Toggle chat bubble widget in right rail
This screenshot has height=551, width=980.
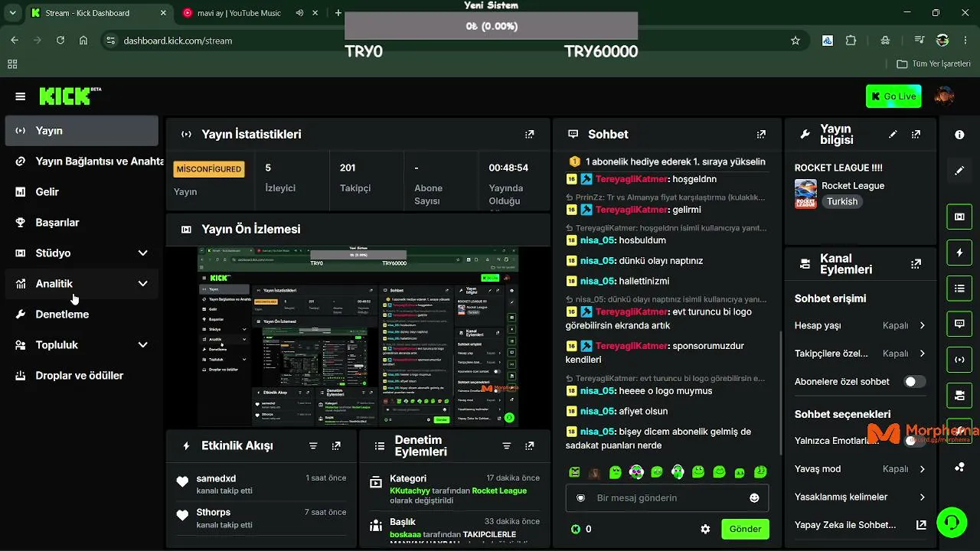(959, 324)
